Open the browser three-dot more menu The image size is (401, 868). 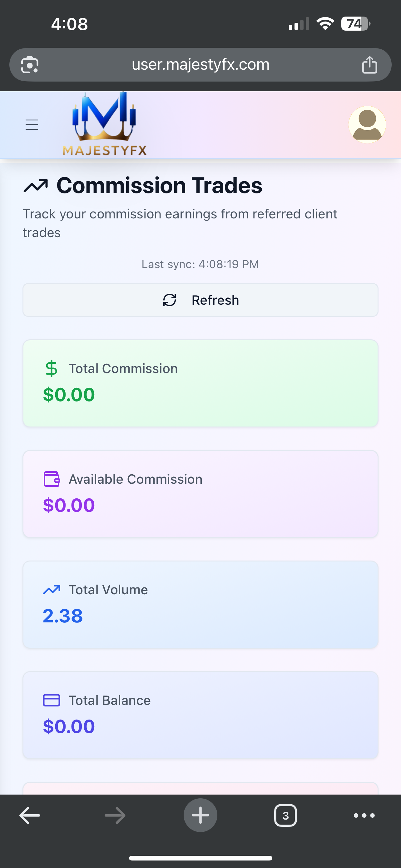364,816
